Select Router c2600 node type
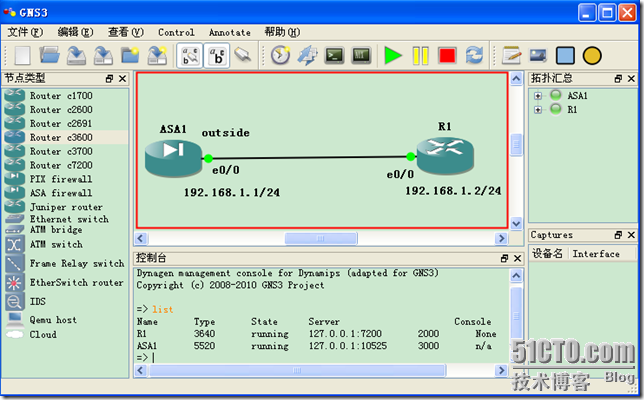Image resolution: width=644 pixels, height=400 pixels. click(65, 110)
